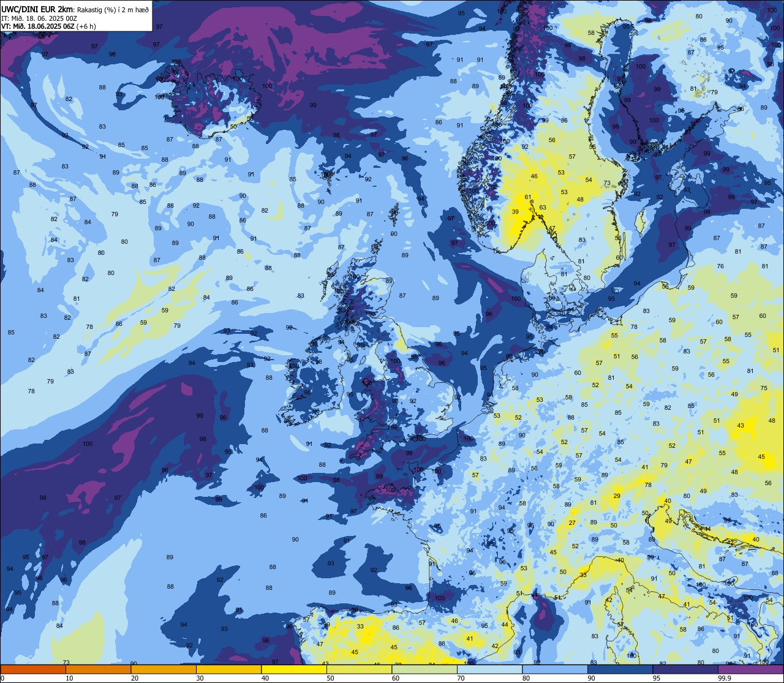Viewport: 784px width, 683px height.
Task: Click the 70–80 pale blue legend segment
Action: pyautogui.click(x=490, y=670)
